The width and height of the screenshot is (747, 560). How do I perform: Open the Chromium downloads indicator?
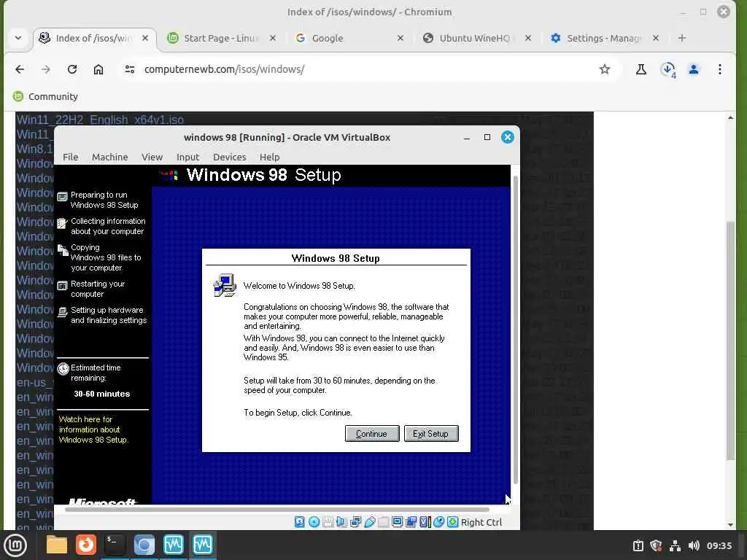(x=668, y=69)
